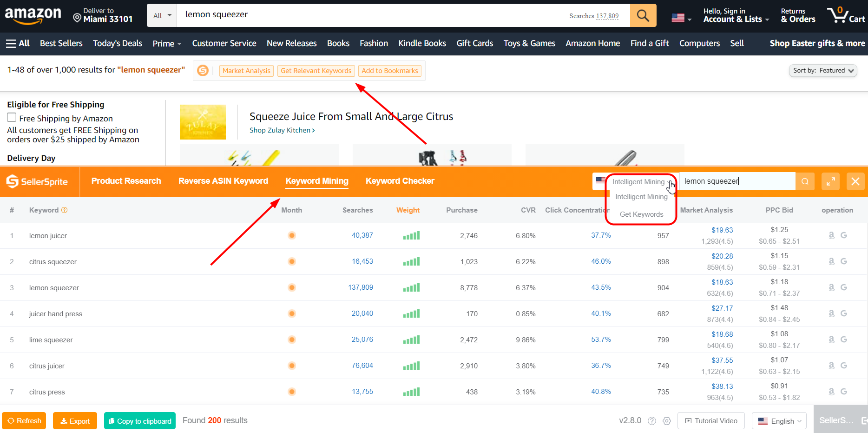Open the All departments search dropdown
The width and height of the screenshot is (868, 433).
162,15
